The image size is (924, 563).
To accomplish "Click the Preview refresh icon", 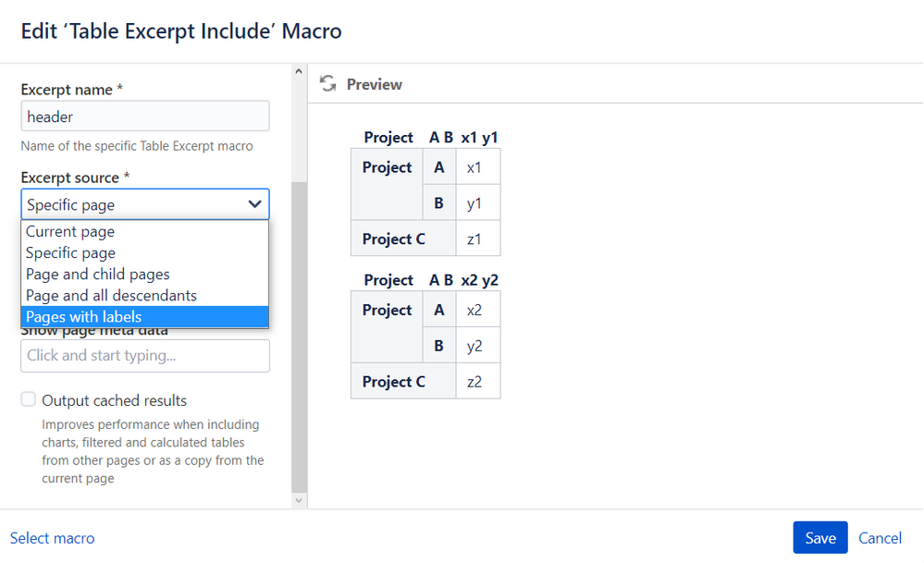I will click(328, 84).
